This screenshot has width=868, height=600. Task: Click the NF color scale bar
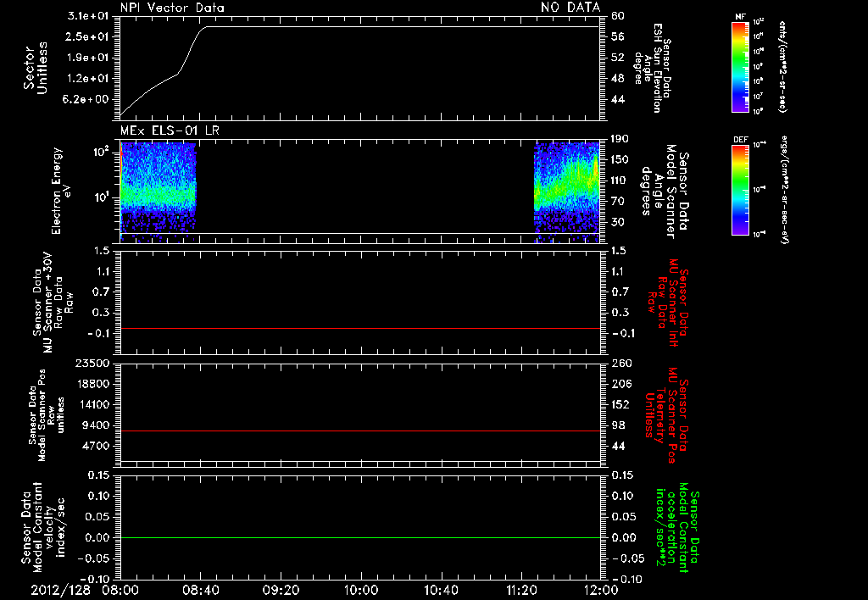point(741,66)
